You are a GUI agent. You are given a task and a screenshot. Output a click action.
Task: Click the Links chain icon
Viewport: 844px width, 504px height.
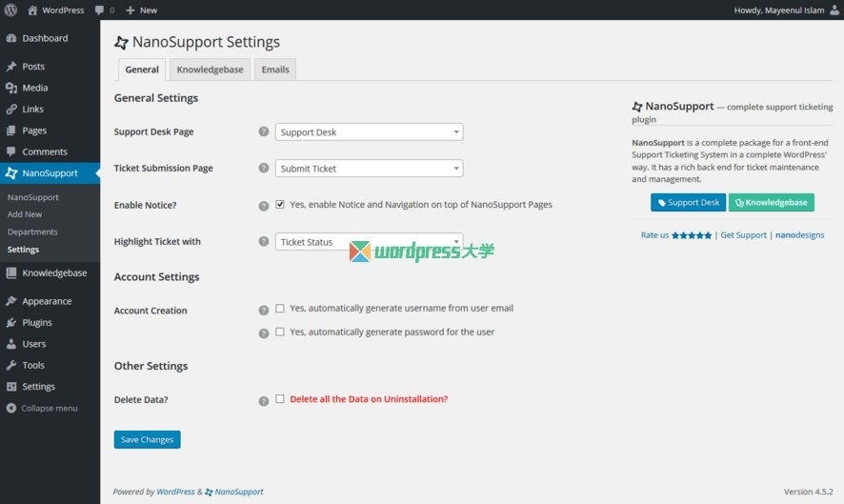pyautogui.click(x=11, y=109)
